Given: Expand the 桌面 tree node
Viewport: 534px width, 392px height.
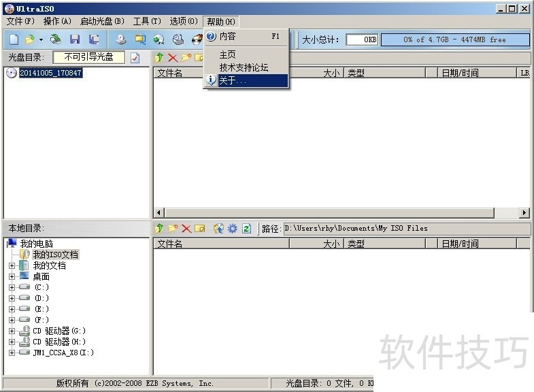Looking at the screenshot, I should tap(12, 276).
